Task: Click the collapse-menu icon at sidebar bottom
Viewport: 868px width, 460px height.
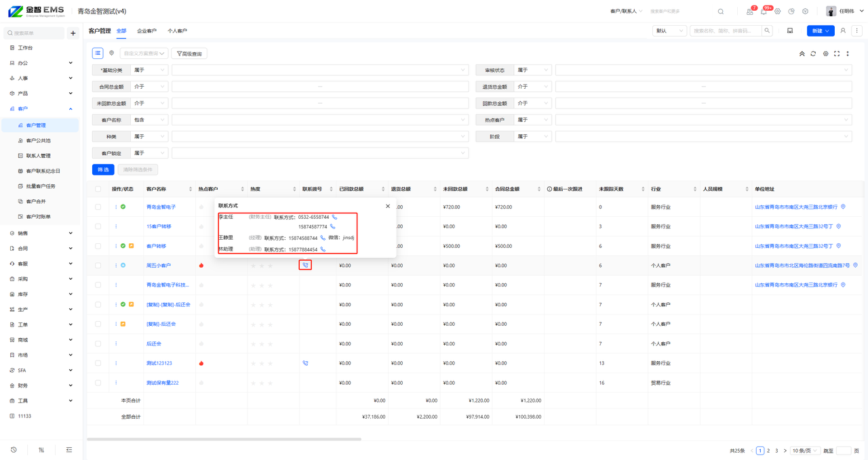Action: pos(69,450)
